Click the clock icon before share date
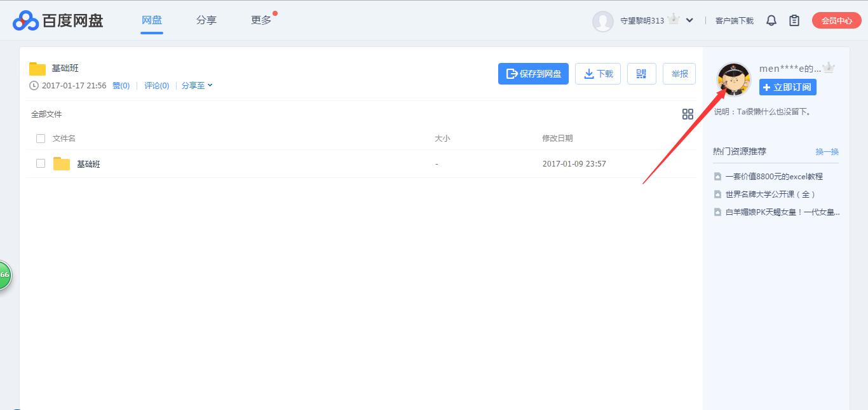This screenshot has height=410, width=868. (35, 85)
